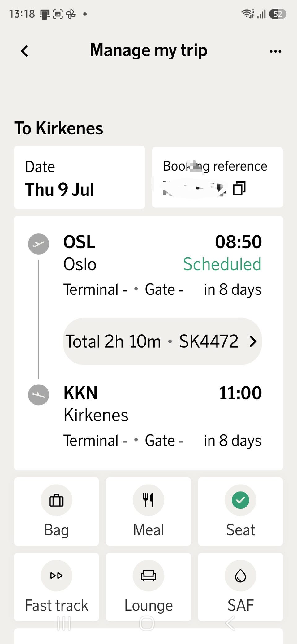
Task: Select the Fast track double-arrow icon
Action: tap(57, 576)
